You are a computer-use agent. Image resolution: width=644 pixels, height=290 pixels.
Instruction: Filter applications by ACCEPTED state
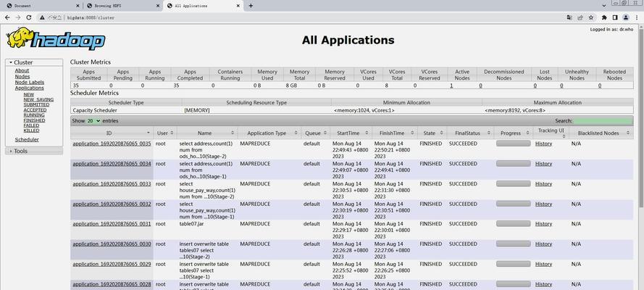35,110
